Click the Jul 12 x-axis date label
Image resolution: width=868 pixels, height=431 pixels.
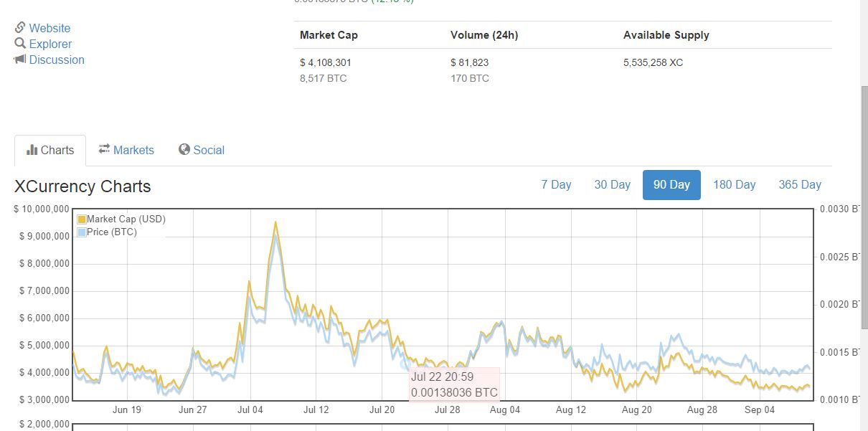point(316,410)
